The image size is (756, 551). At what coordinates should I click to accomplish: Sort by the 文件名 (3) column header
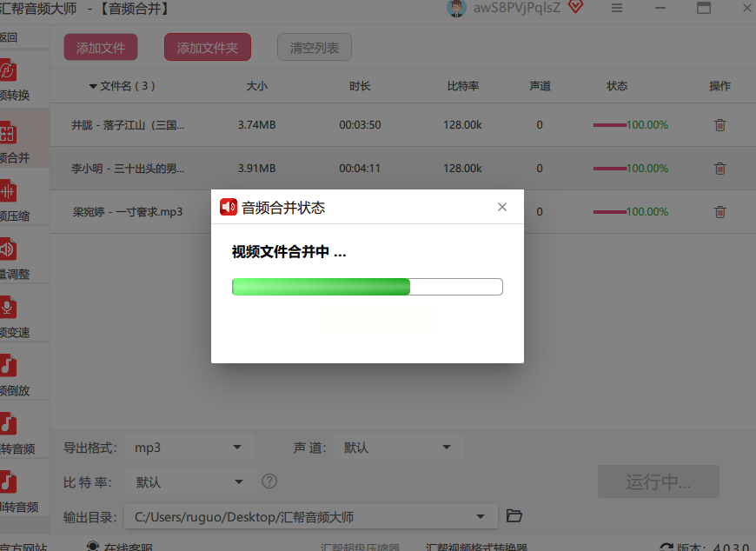coord(123,86)
